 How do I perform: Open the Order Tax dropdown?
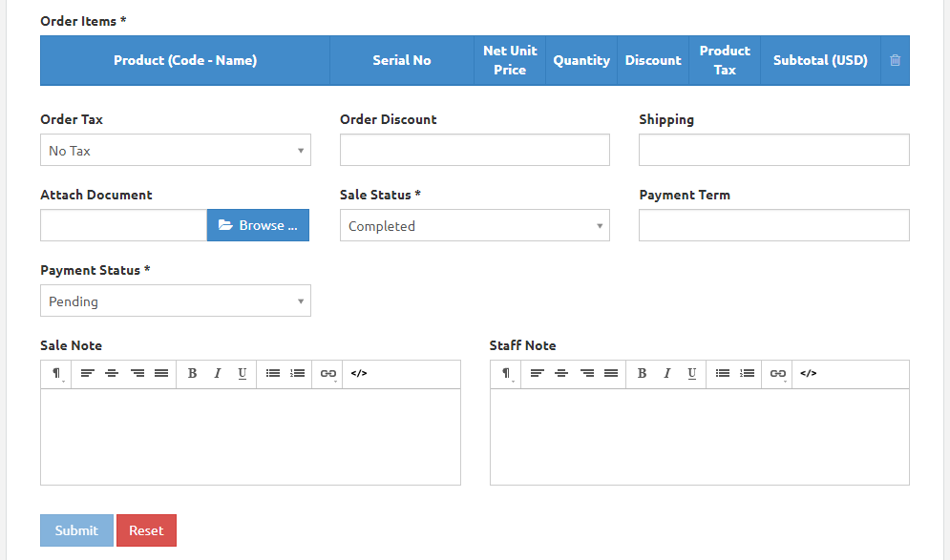[176, 150]
